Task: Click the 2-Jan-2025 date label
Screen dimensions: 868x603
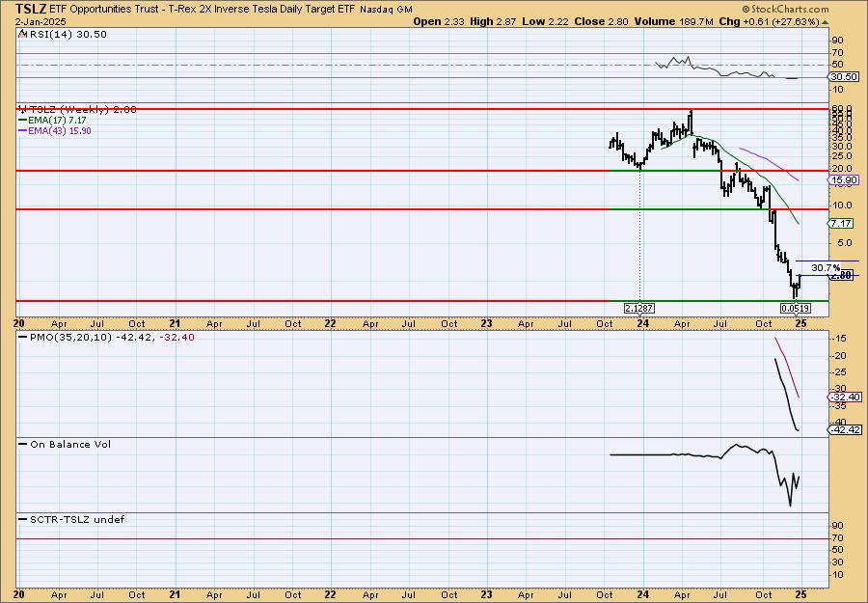Action: [x=41, y=21]
